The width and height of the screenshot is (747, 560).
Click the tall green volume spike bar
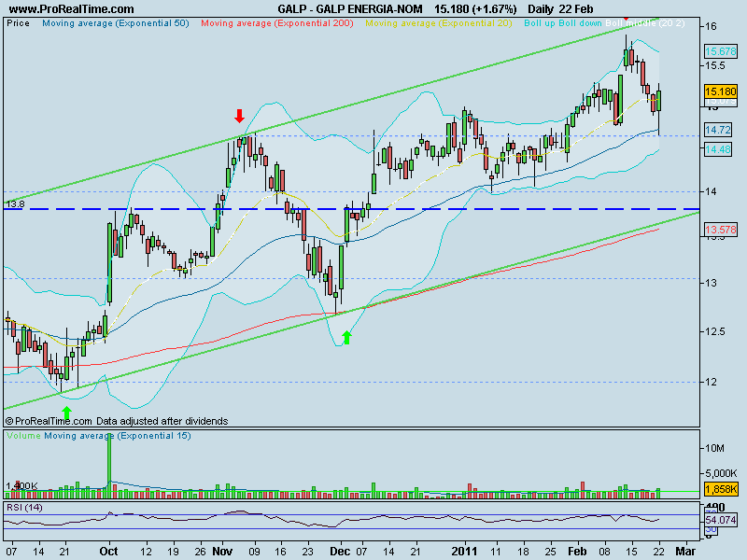109,466
